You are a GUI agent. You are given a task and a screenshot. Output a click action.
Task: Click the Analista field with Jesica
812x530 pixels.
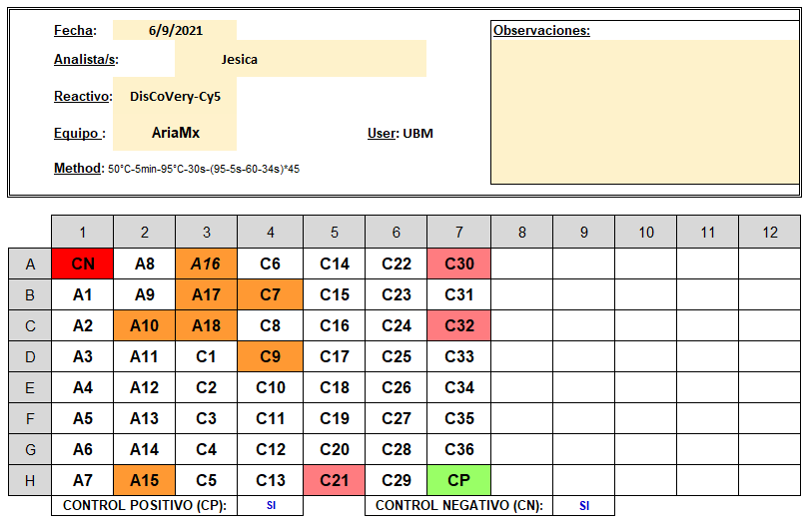point(301,59)
